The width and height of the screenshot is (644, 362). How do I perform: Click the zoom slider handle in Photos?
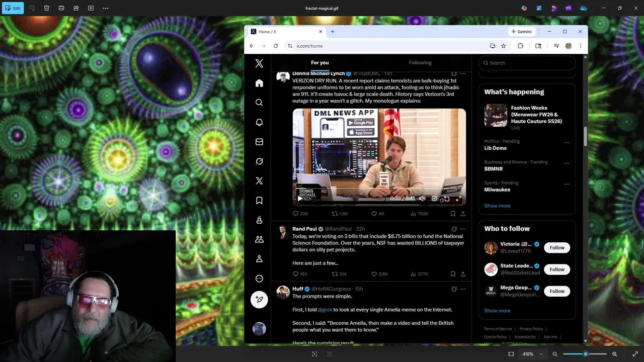pos(585,354)
